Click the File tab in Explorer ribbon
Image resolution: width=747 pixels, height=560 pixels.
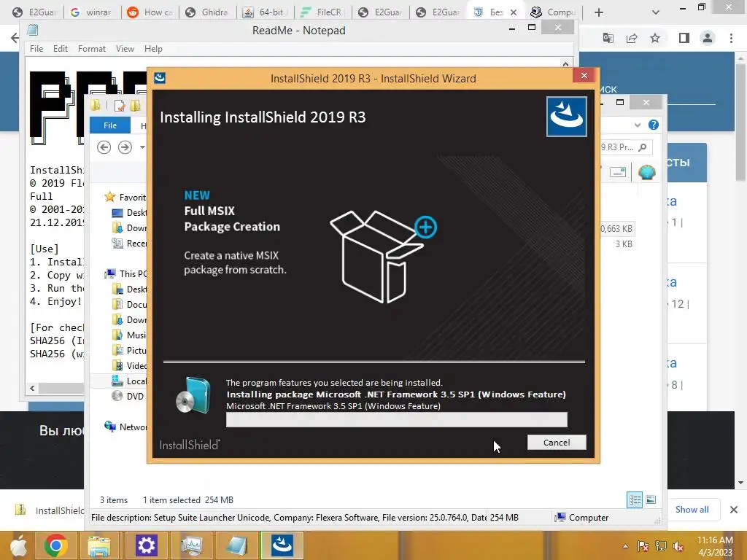pyautogui.click(x=110, y=125)
